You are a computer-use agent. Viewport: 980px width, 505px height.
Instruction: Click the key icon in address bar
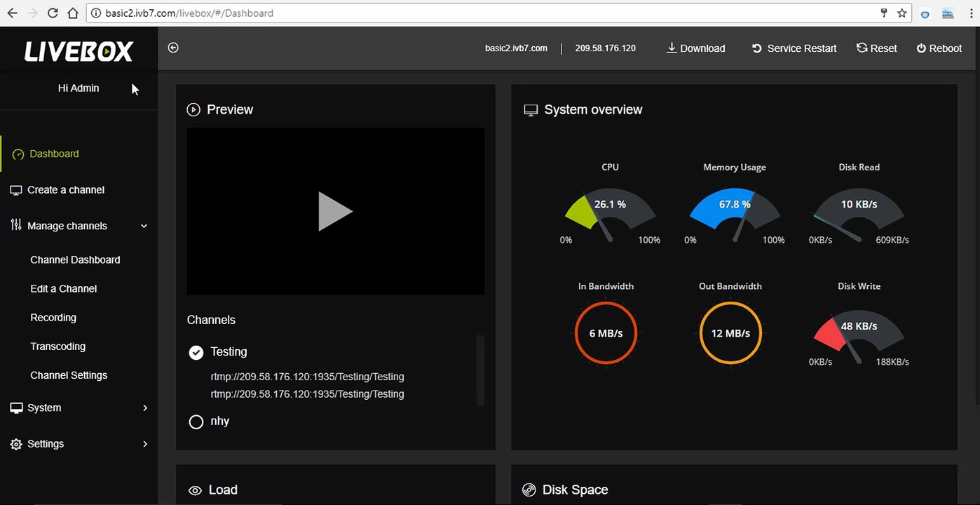(885, 13)
